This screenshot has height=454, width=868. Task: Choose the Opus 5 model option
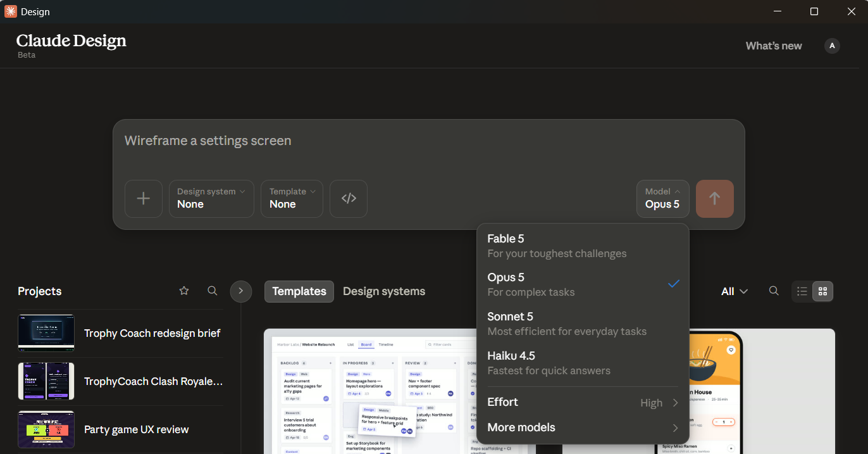coord(583,284)
